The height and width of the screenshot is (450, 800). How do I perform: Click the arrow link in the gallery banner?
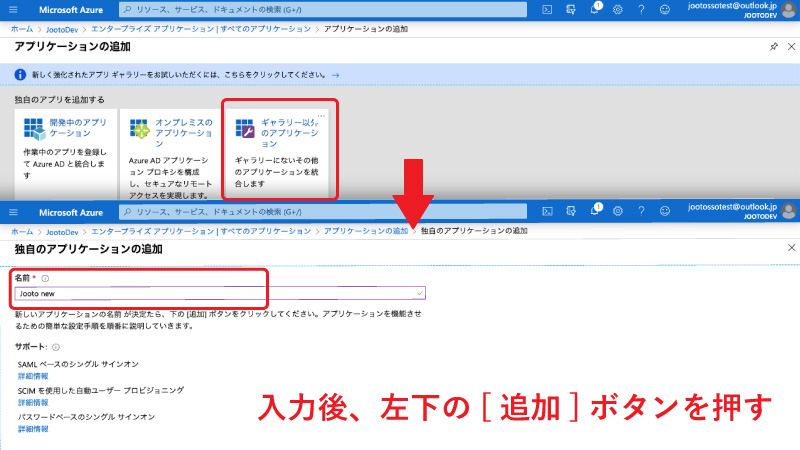335,75
